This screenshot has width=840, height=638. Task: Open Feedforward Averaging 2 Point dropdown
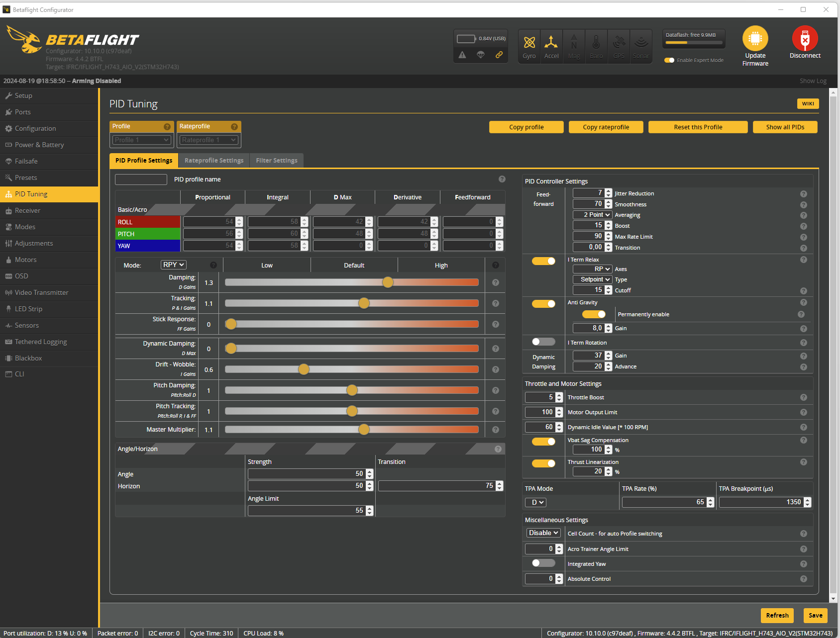coord(592,215)
